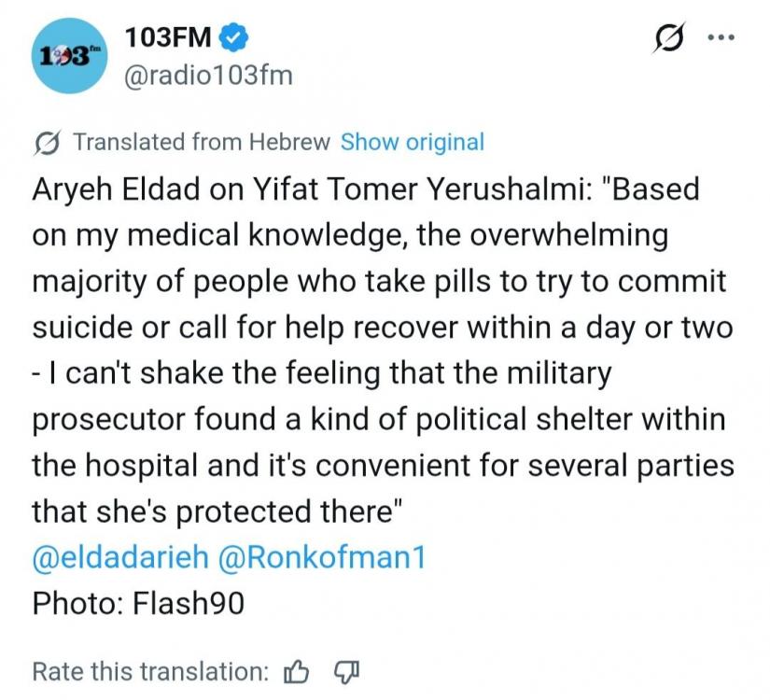
Task: Click the 'Photo: Flash90' credit line
Action: coord(138,602)
